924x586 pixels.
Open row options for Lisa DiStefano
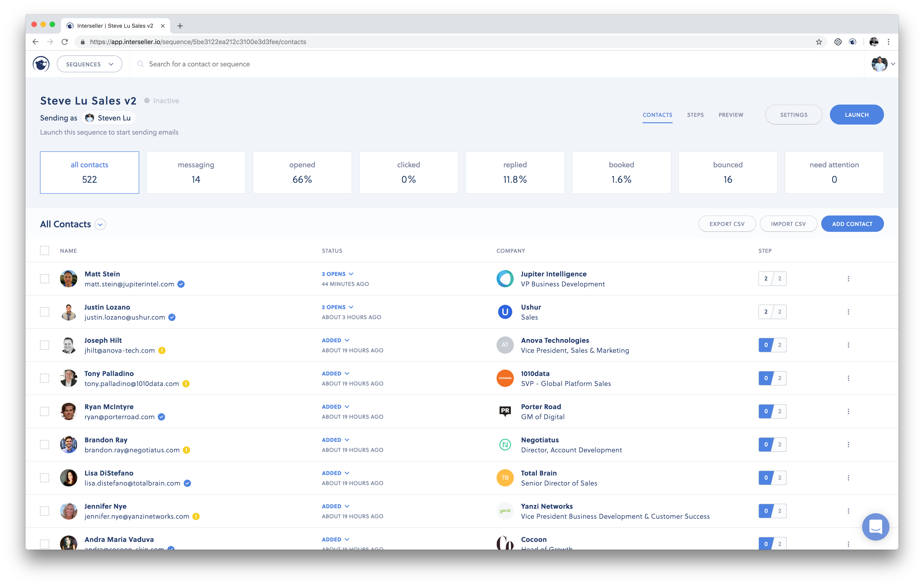848,478
